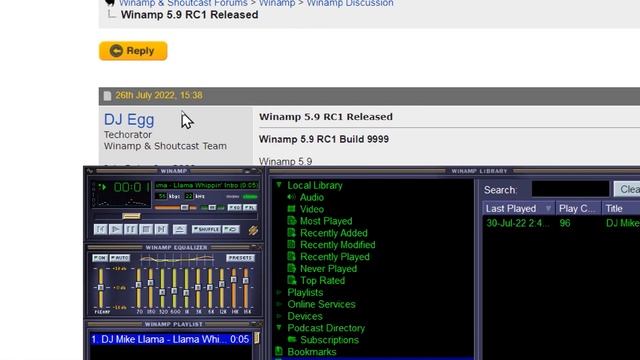This screenshot has width=640, height=360.
Task: Expand the Devices tree node
Action: tap(279, 316)
